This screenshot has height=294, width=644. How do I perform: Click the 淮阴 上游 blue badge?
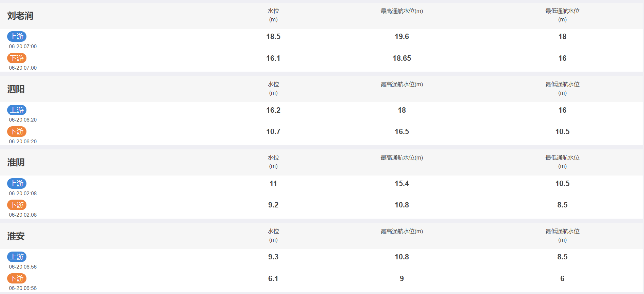(17, 183)
